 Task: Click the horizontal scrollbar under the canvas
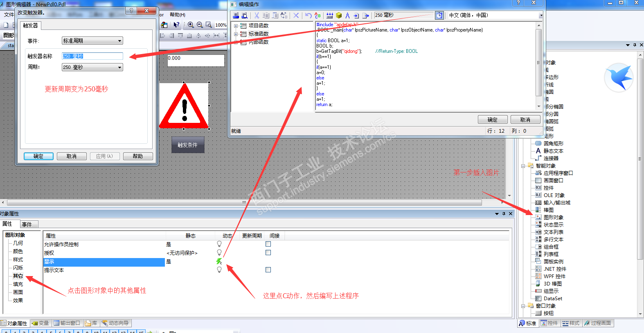pyautogui.click(x=244, y=202)
